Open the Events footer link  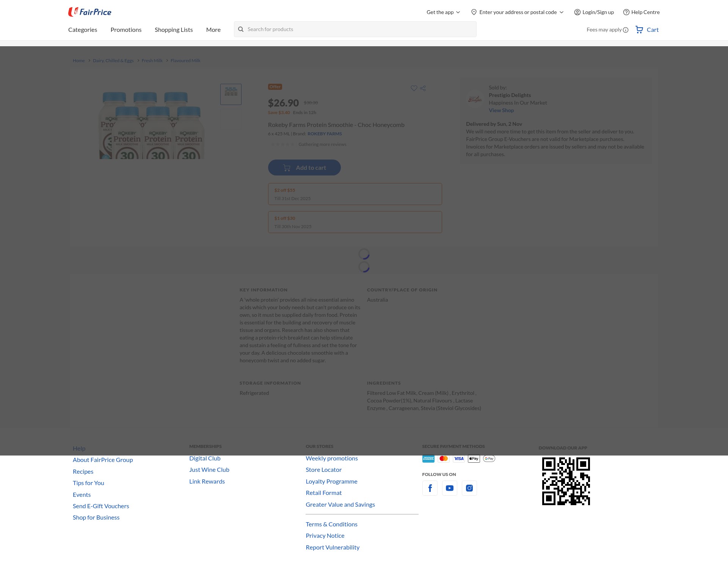coord(82,495)
